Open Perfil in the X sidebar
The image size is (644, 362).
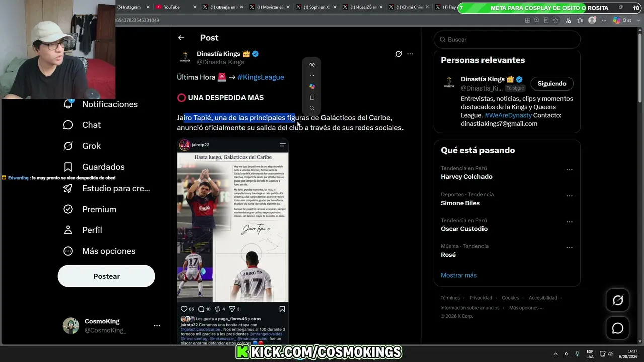(83, 230)
